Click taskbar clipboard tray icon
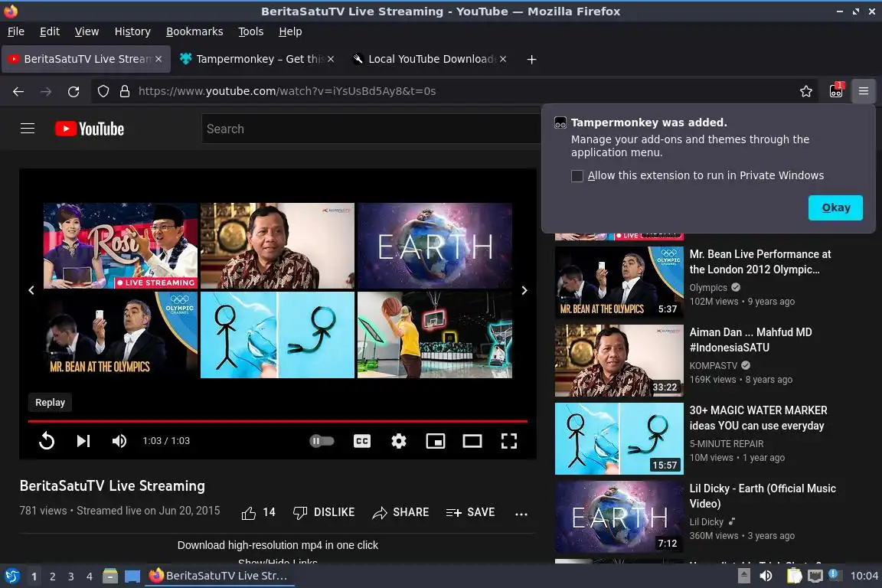 pos(794,576)
